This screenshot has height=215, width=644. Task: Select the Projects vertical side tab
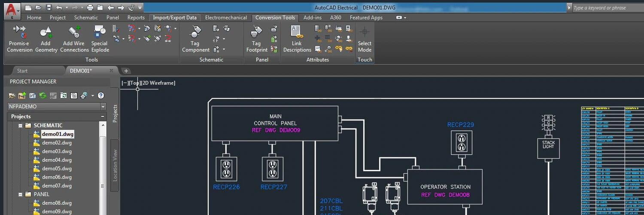coord(115,113)
